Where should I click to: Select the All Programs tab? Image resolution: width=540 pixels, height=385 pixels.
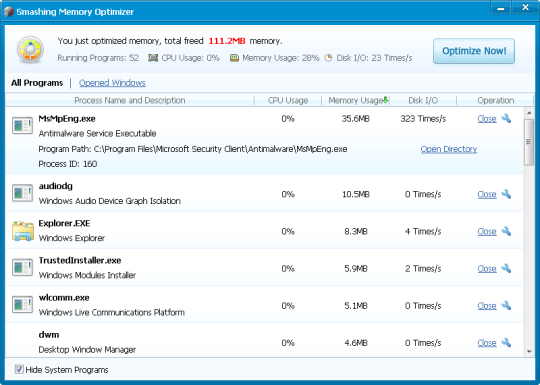tap(37, 83)
